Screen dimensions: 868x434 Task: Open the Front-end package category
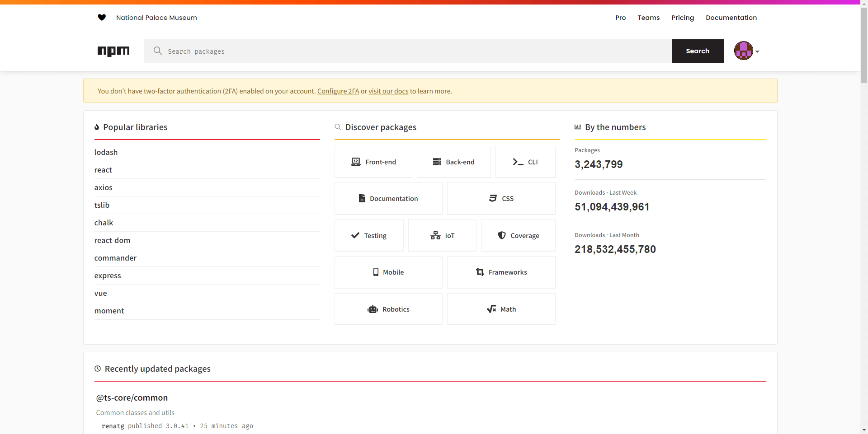[x=373, y=162]
